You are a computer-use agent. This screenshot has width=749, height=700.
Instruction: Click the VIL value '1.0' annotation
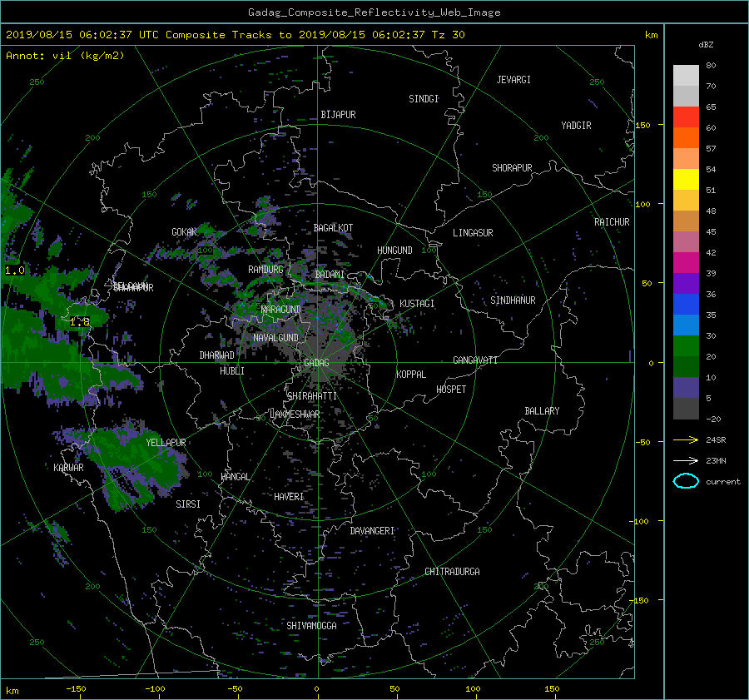[x=15, y=271]
